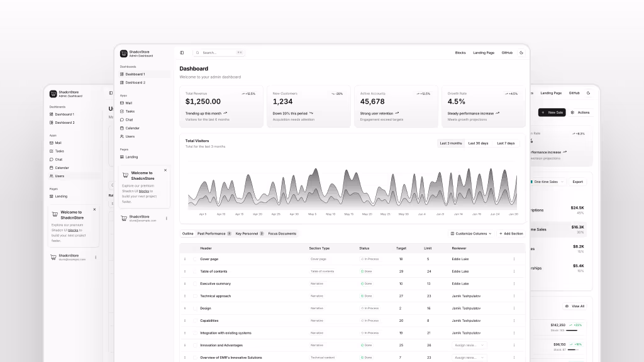
Task: Show visitors for Last 7 days
Action: click(x=506, y=143)
